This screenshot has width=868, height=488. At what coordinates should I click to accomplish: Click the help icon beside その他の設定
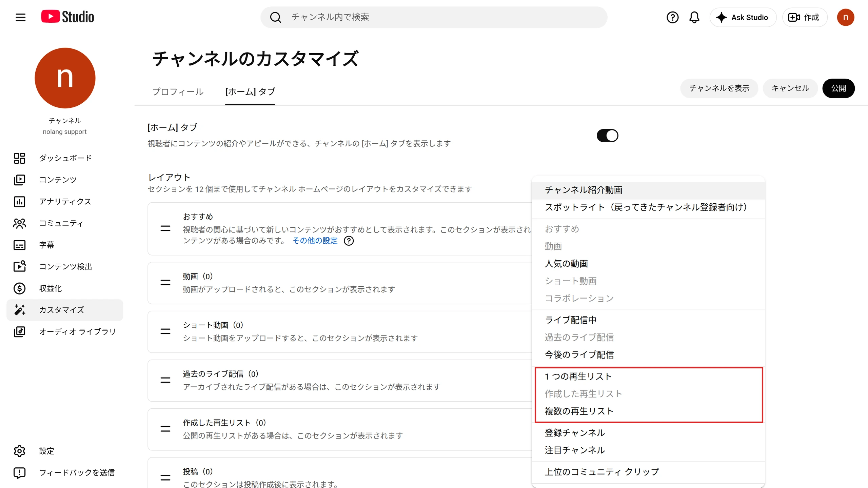(349, 241)
